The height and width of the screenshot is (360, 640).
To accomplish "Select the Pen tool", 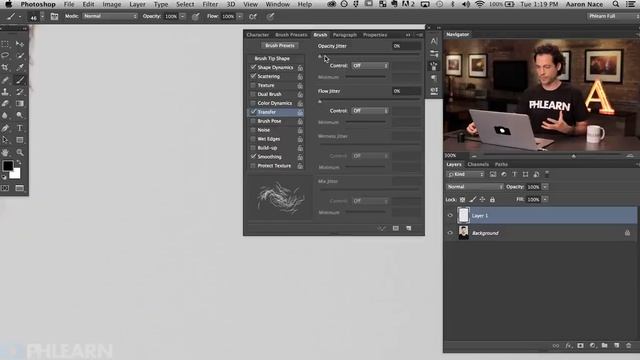I will click(x=5, y=128).
